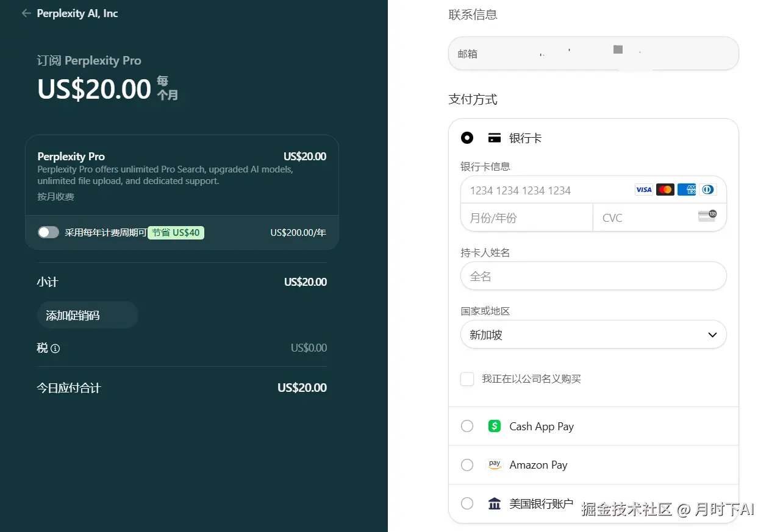This screenshot has height=532, width=769.
Task: Click the 订阅 Perplexity Pro heading
Action: (89, 60)
